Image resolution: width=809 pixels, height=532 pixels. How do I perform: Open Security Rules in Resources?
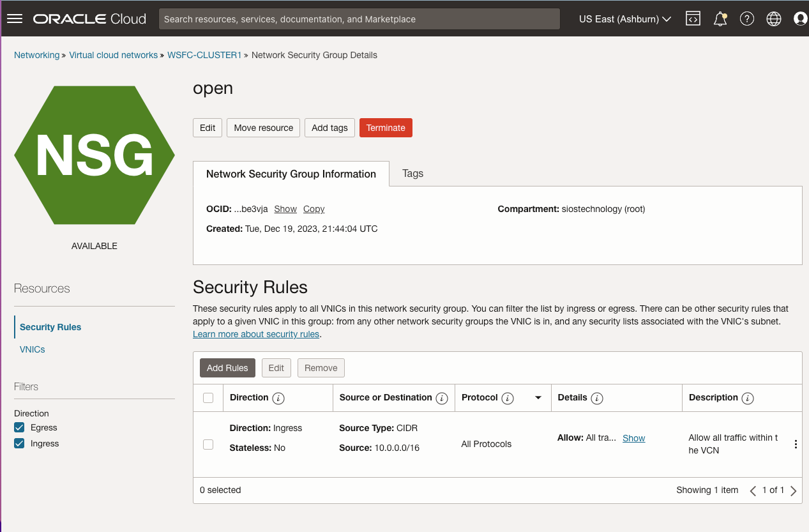tap(50, 327)
